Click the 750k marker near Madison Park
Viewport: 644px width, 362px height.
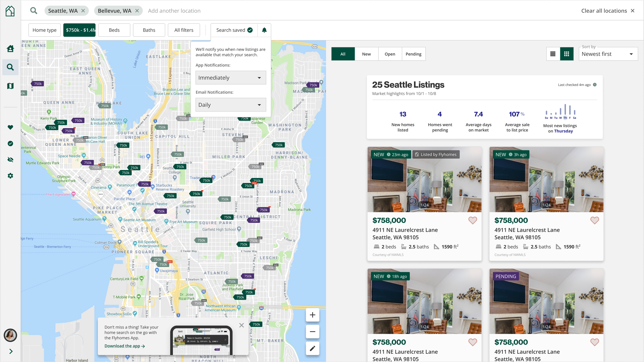313,85
